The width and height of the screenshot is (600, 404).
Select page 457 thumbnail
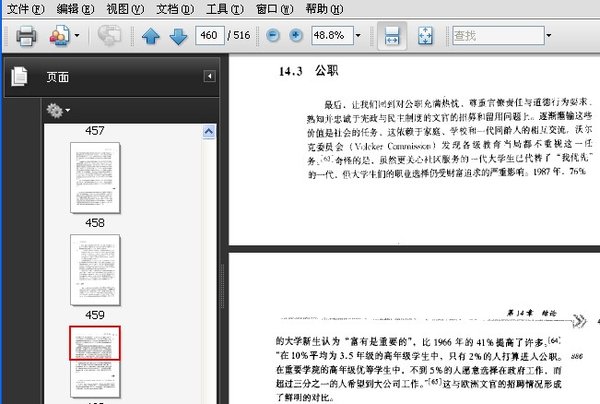95,178
